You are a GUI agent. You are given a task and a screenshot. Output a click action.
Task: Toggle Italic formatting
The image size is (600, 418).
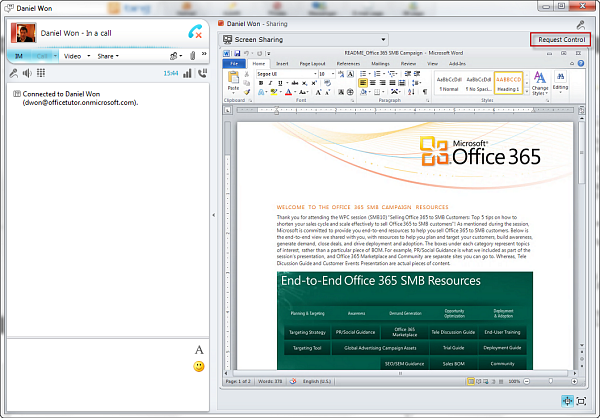click(x=271, y=83)
